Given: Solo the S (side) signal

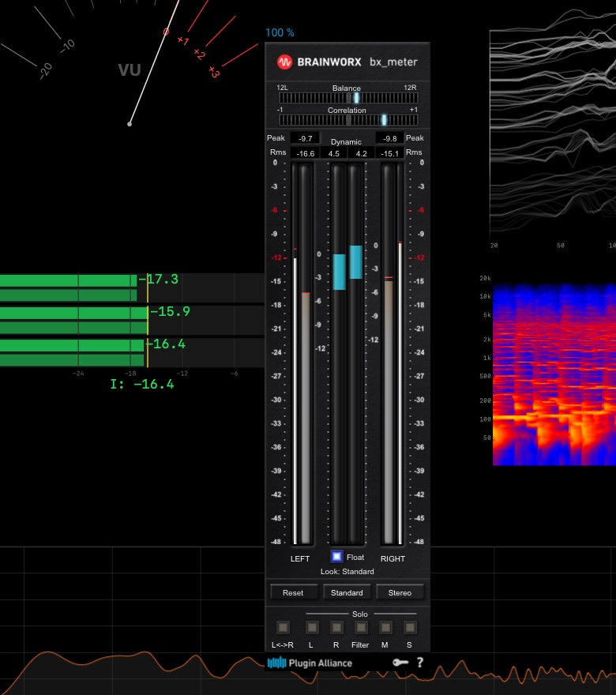Looking at the screenshot, I should (x=410, y=627).
